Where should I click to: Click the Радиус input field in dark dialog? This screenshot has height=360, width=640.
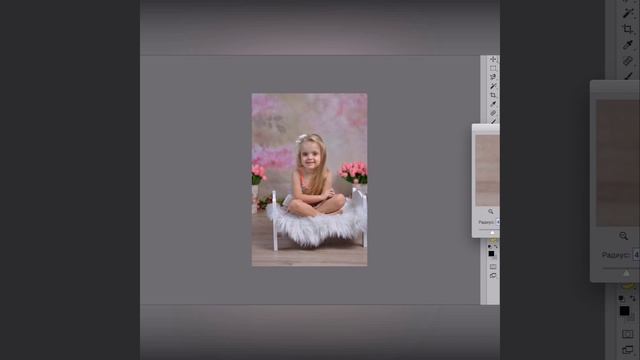tap(636, 255)
